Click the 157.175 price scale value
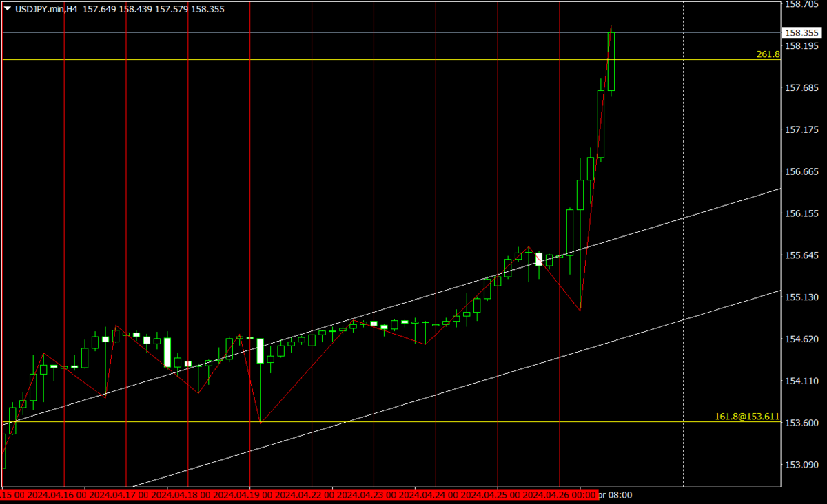 (x=802, y=129)
